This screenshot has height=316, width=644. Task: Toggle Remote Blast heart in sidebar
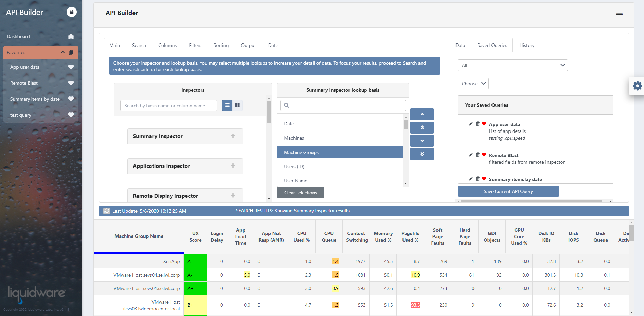click(x=71, y=83)
